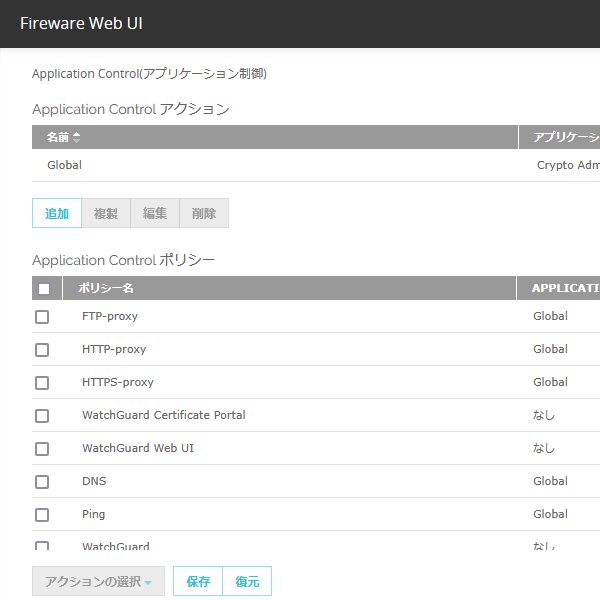Image resolution: width=600 pixels, height=600 pixels.
Task: Click the 名前 column sort arrow icon
Action: pos(77,137)
